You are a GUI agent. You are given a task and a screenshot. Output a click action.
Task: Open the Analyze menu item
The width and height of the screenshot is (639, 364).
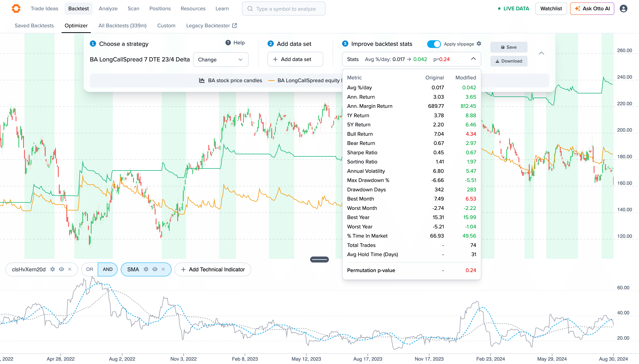[x=108, y=8]
